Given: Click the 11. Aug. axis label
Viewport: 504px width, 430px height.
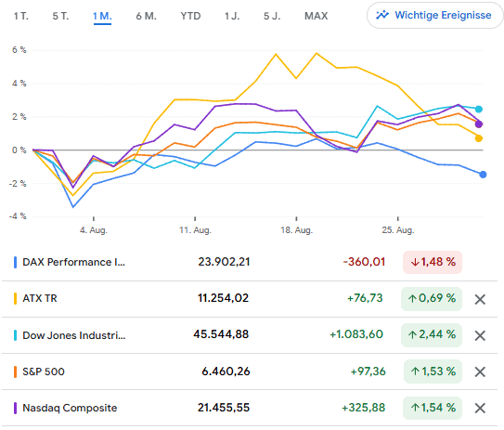Looking at the screenshot, I should (195, 230).
